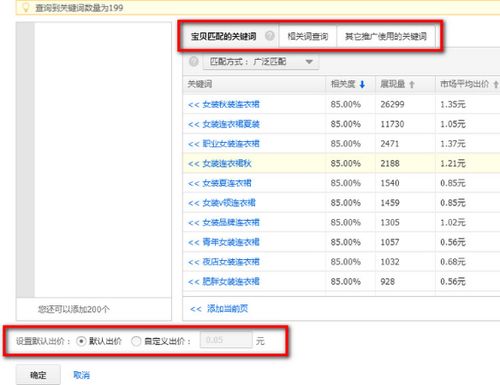Expand the 匹配方式 广泛匹配 dropdown

coord(261,62)
